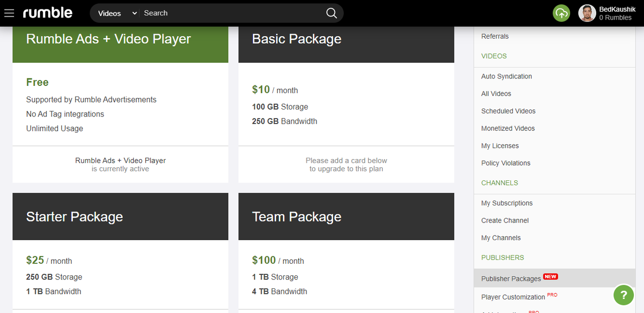The width and height of the screenshot is (644, 313).
Task: Click 'is currently active' status text
Action: click(x=120, y=169)
